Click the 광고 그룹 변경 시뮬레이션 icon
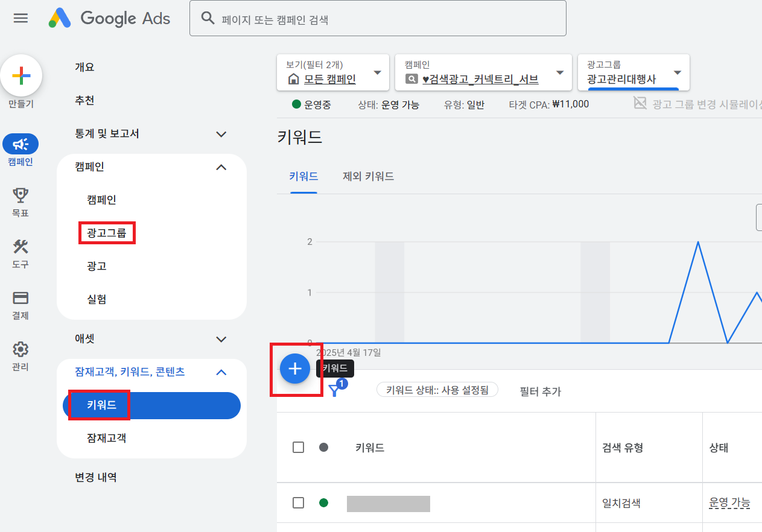Screen dimensions: 762x532 pos(640,103)
